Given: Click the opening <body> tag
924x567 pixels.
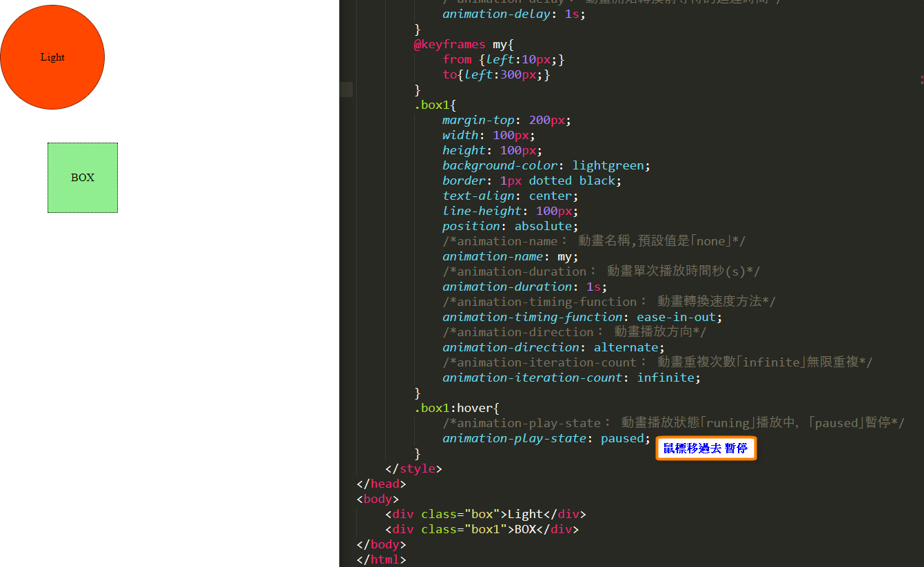Looking at the screenshot, I should pyautogui.click(x=378, y=499).
